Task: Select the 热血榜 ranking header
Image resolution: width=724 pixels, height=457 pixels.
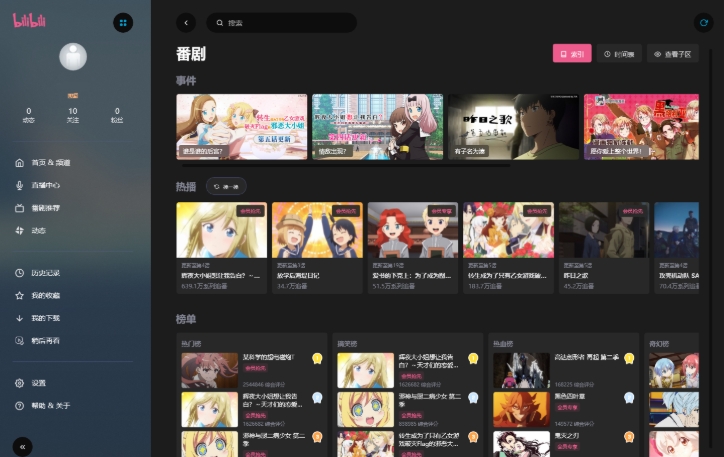Action: pyautogui.click(x=503, y=343)
